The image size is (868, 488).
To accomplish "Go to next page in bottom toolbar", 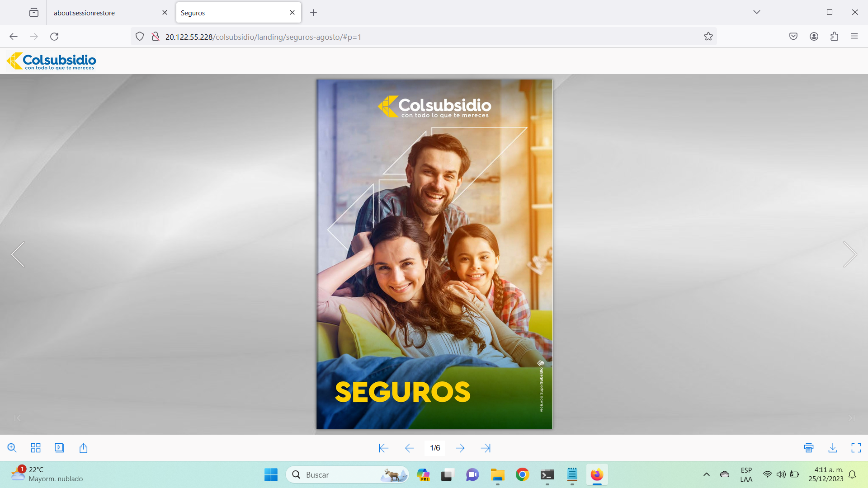I will coord(460,448).
